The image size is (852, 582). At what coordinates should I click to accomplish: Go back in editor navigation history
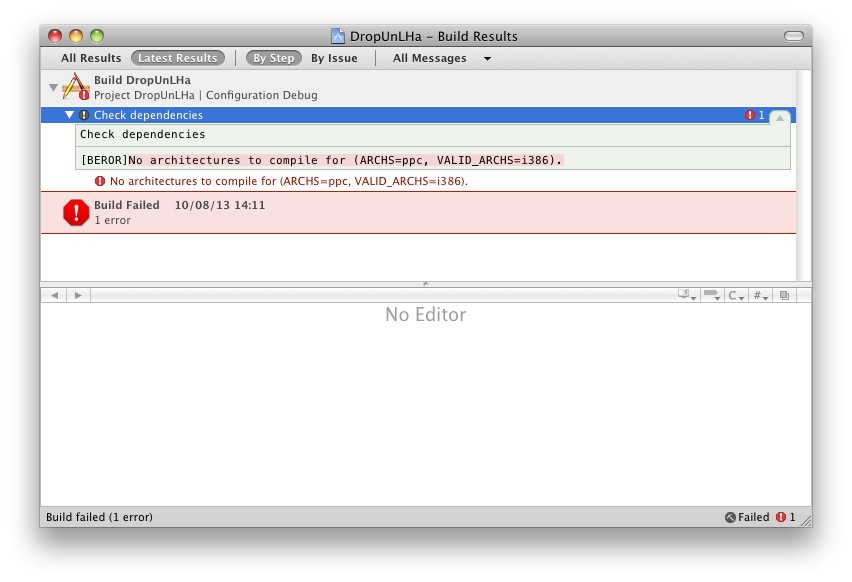54,295
